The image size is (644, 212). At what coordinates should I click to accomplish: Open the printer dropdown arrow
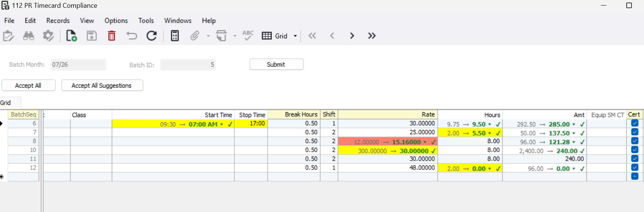coord(235,36)
